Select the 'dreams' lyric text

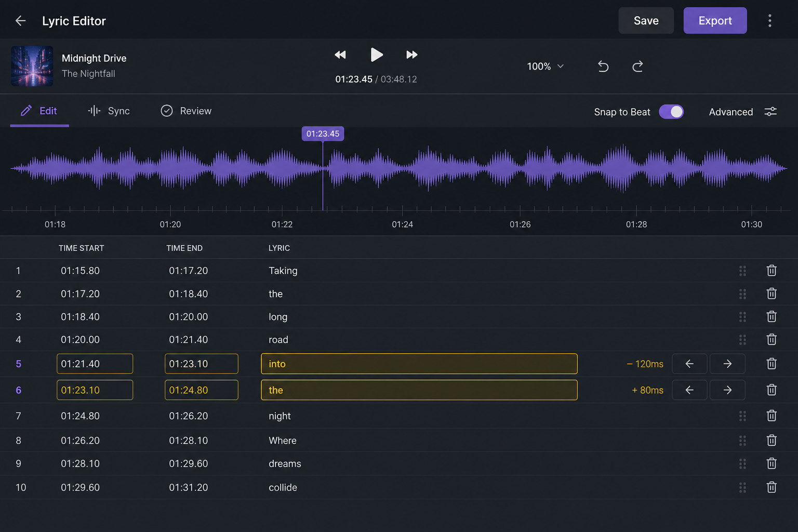pyautogui.click(x=285, y=463)
